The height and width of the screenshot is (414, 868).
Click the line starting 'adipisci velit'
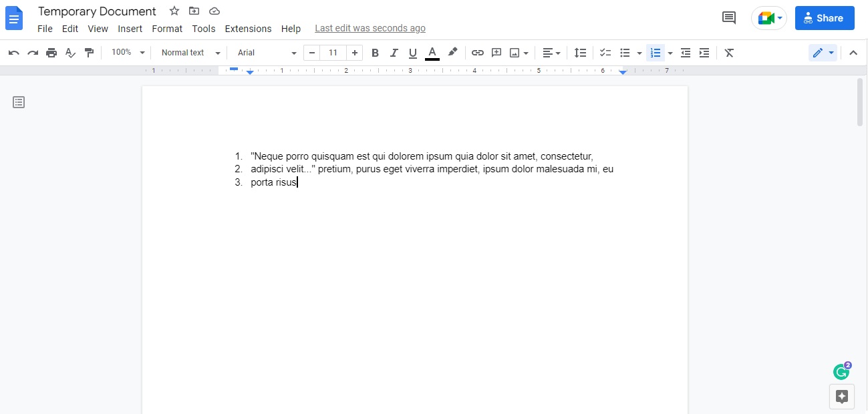point(432,170)
